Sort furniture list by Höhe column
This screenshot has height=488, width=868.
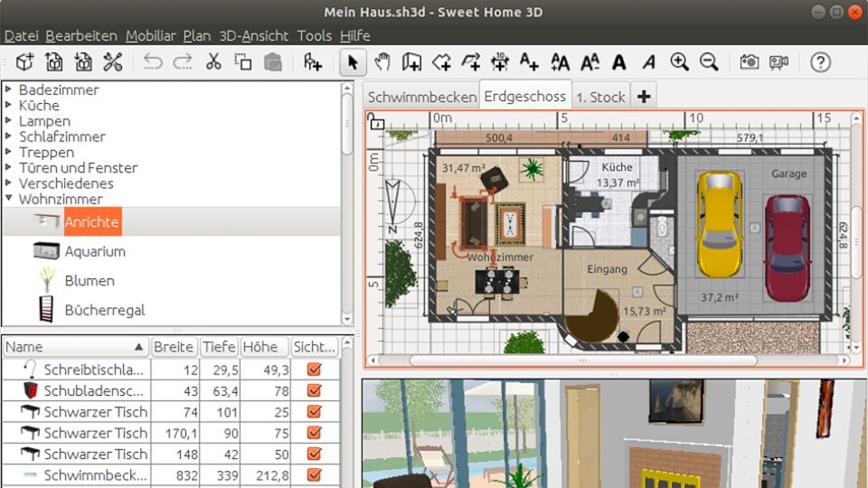coord(265,347)
